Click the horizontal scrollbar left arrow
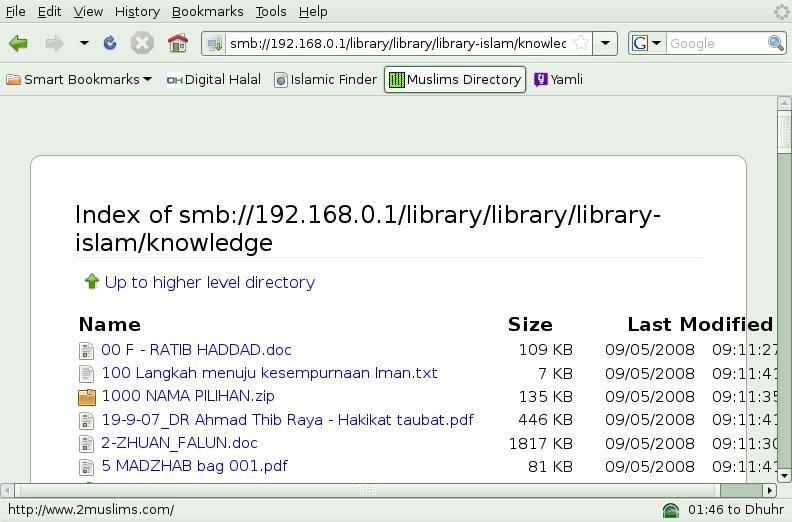792x522 pixels. 7,490
